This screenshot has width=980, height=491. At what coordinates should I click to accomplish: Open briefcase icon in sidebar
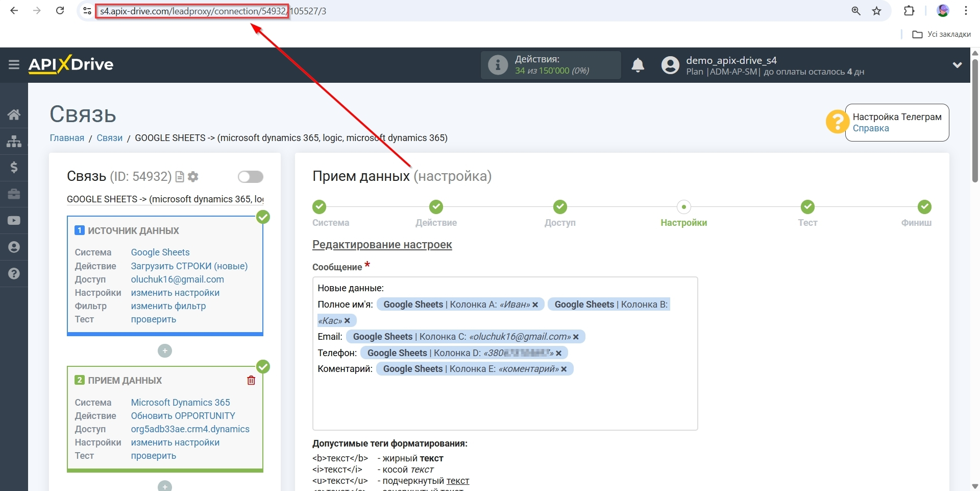click(14, 194)
